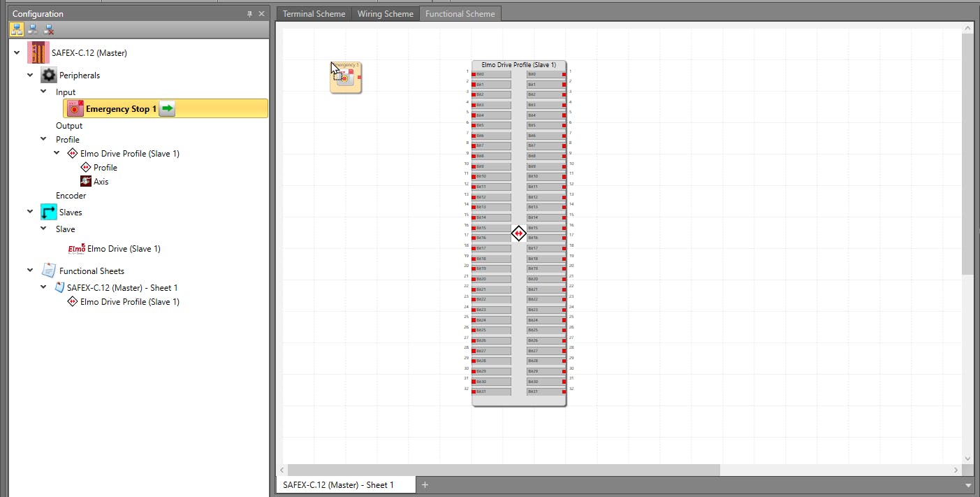Click the cyan Slaves icon

click(49, 212)
